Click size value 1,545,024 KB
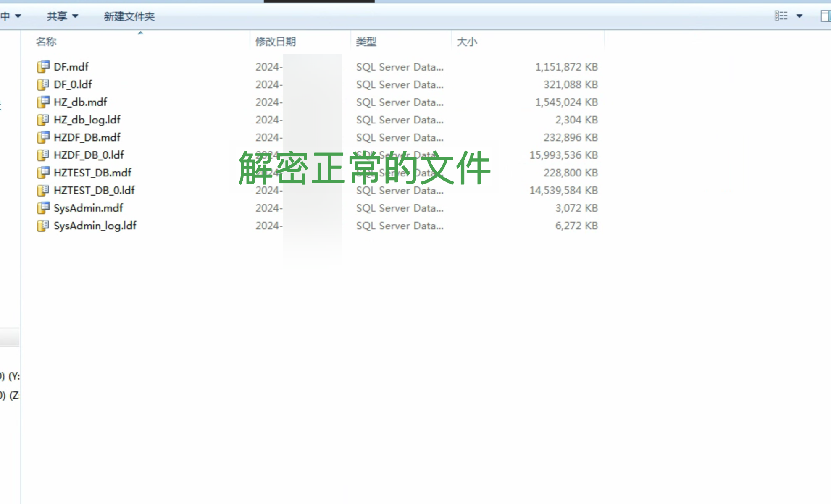831x504 pixels. 566,102
